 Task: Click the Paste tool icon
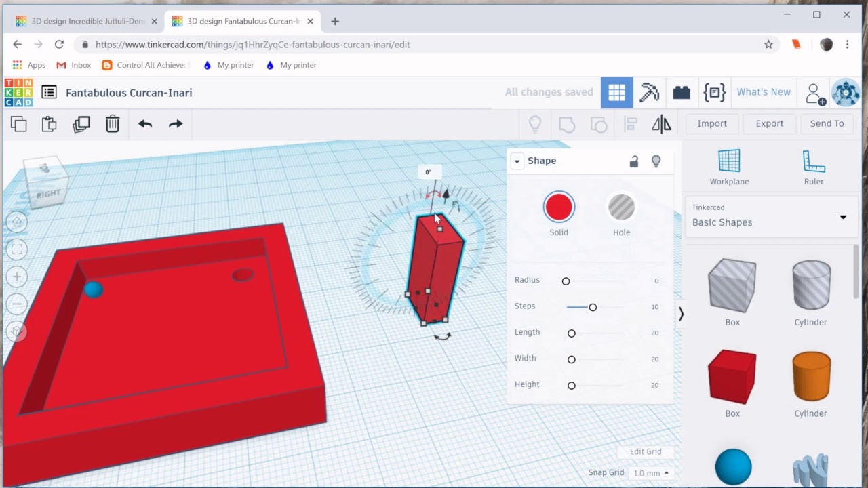click(x=49, y=124)
